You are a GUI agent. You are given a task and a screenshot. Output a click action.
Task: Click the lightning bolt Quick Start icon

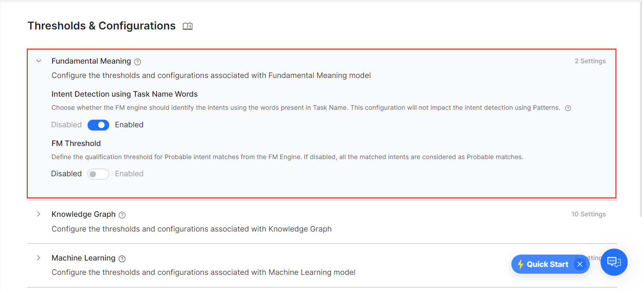click(x=520, y=264)
